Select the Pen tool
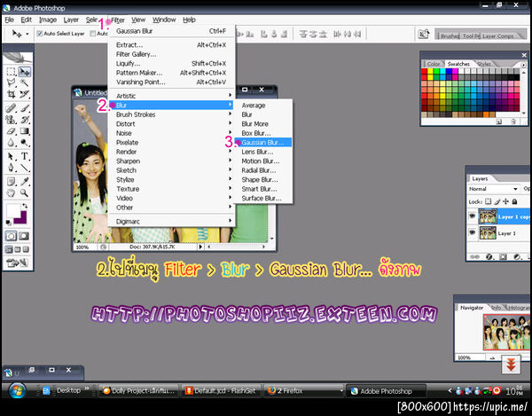This screenshot has width=532, height=416. tap(12, 168)
